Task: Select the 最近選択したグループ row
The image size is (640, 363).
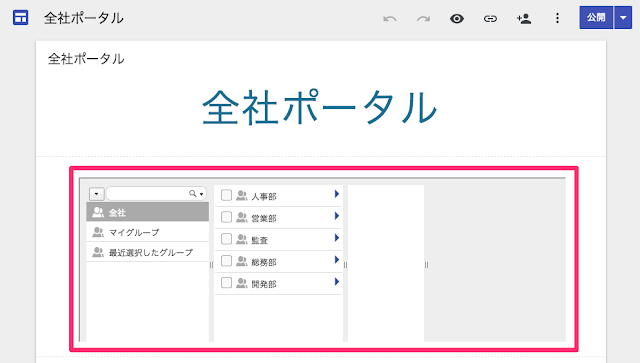Action: tap(148, 252)
